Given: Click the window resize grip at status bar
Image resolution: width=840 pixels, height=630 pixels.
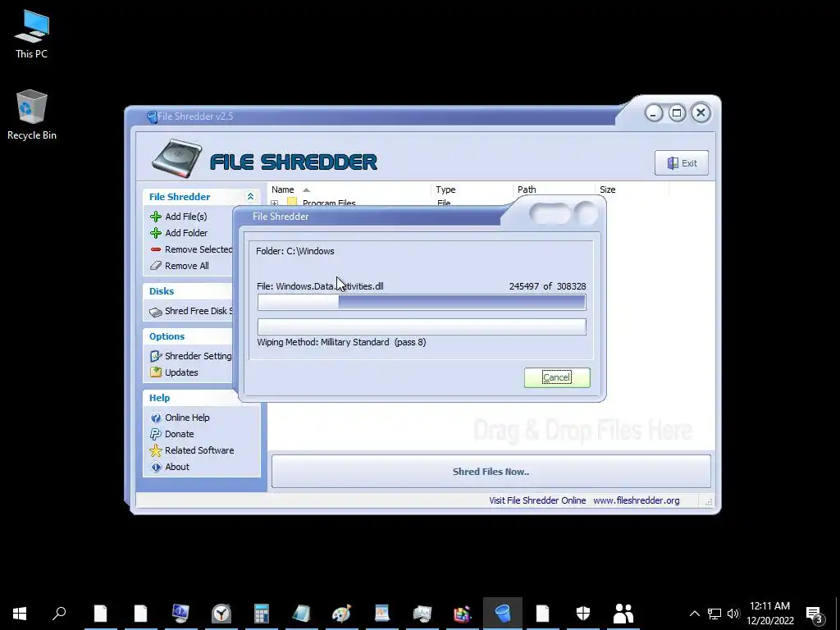Looking at the screenshot, I should [x=709, y=502].
